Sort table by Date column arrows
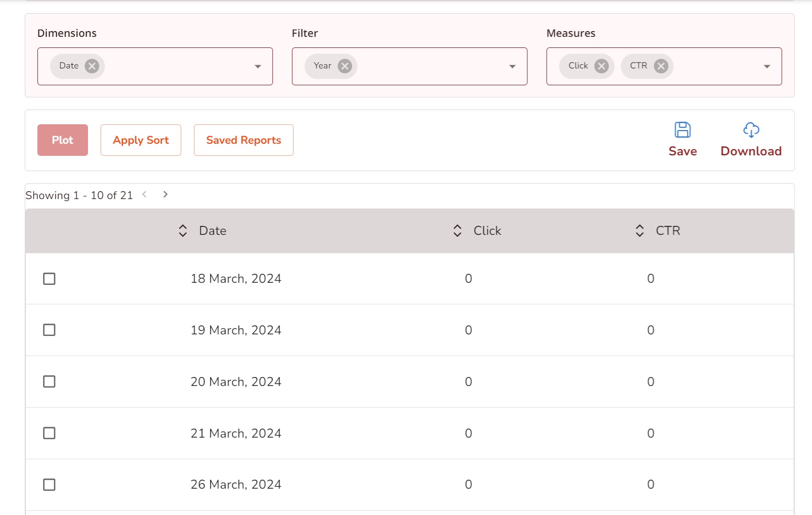Image resolution: width=812 pixels, height=515 pixels. click(183, 231)
